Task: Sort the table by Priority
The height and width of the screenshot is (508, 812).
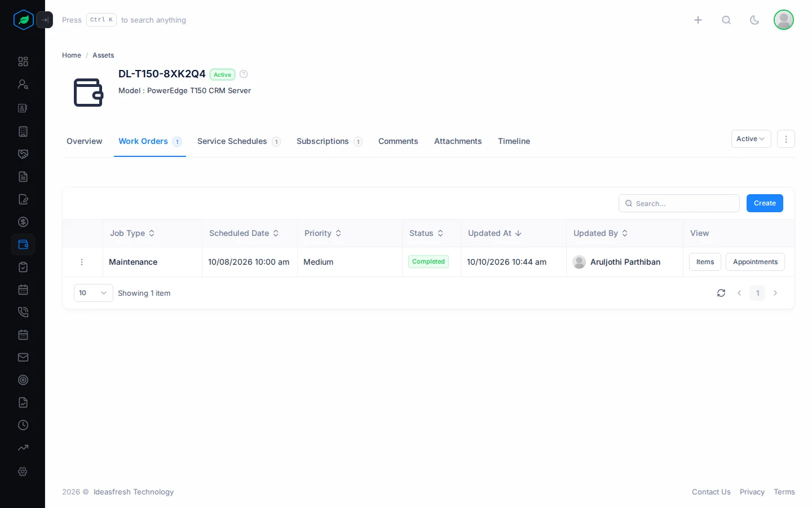Action: pos(323,233)
